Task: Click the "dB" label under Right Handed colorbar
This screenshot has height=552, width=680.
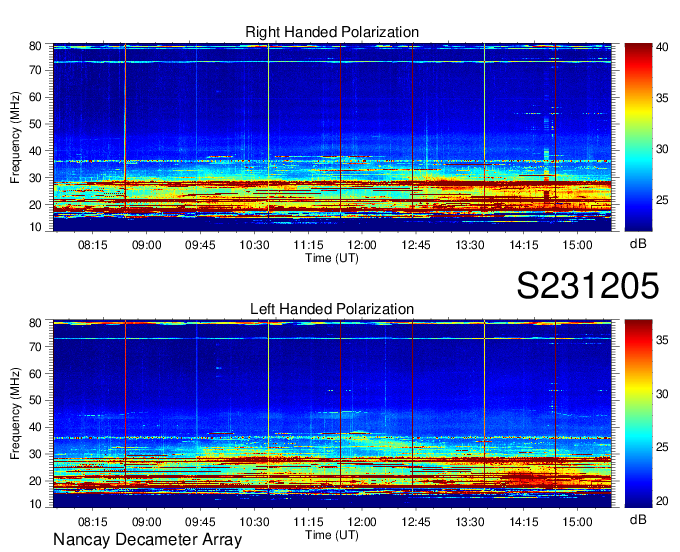Action: coord(638,244)
